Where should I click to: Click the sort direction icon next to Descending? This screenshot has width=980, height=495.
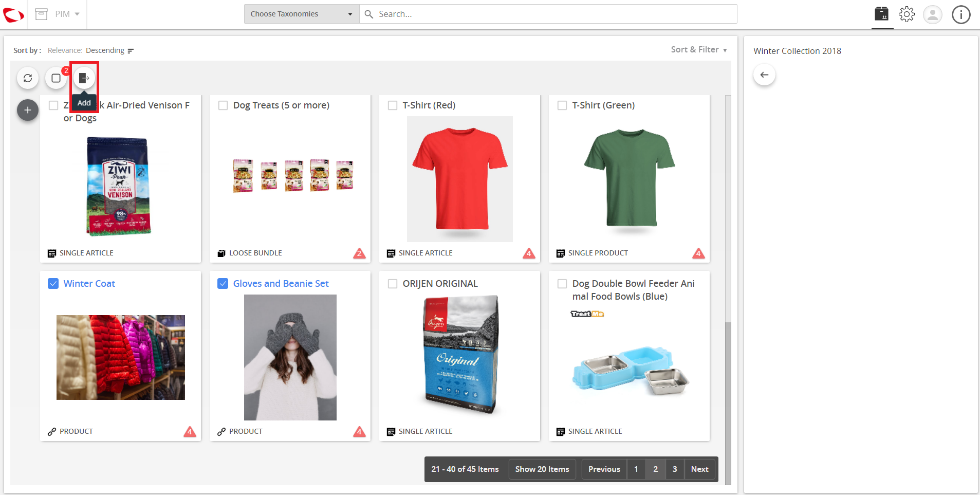coord(131,51)
